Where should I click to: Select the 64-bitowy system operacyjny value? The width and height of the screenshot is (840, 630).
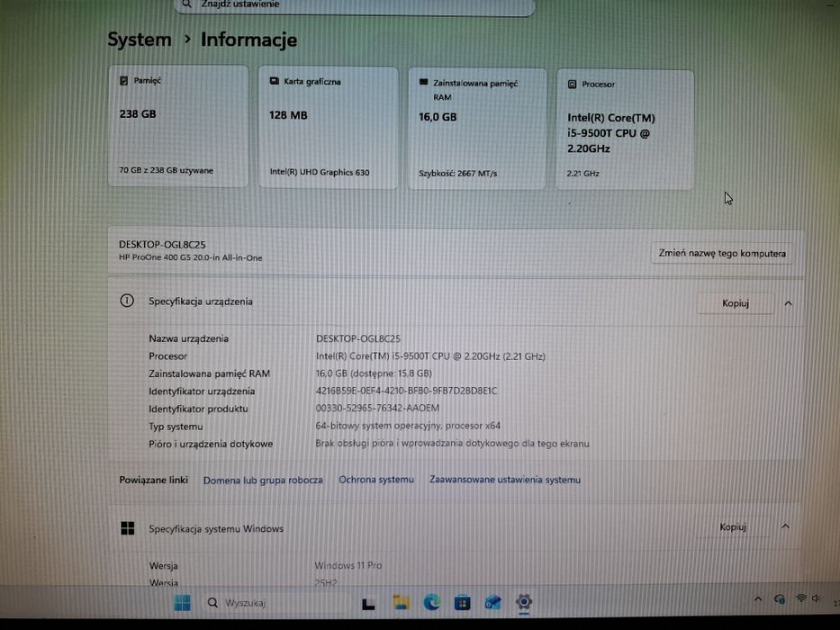[408, 426]
